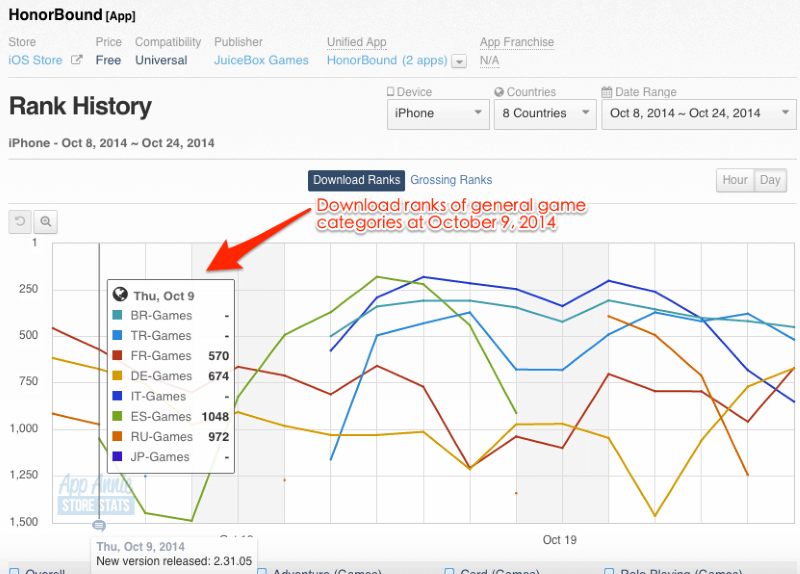Open the external link icon beside iOS Store
Screen dimensions: 800x574
pyautogui.click(x=77, y=60)
